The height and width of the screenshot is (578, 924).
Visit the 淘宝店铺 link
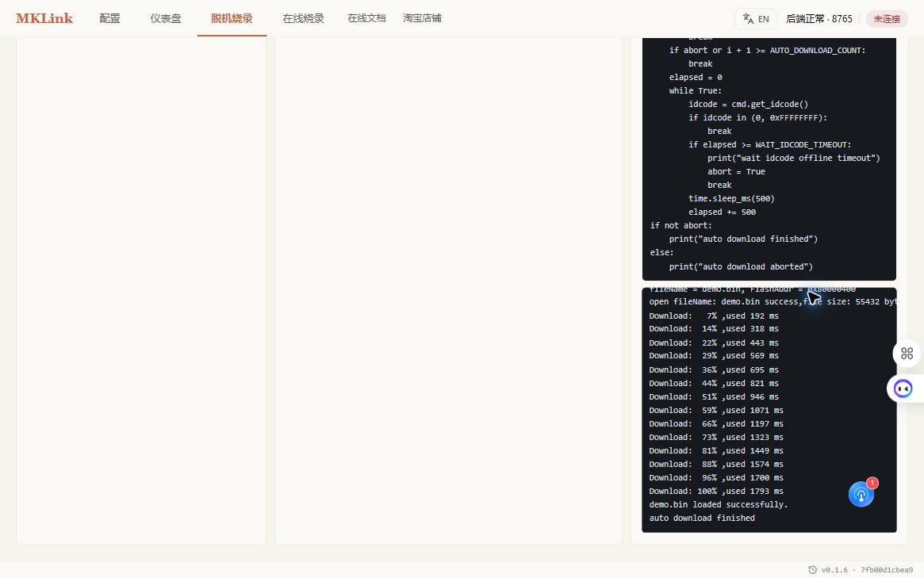pos(422,18)
